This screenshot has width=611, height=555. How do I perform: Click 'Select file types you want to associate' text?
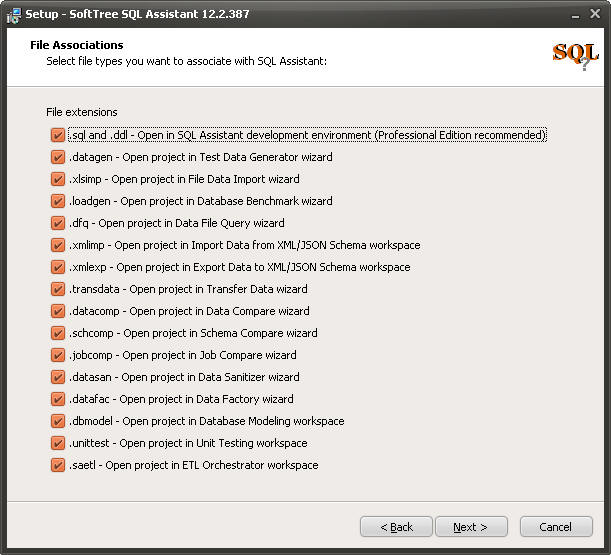pos(186,62)
